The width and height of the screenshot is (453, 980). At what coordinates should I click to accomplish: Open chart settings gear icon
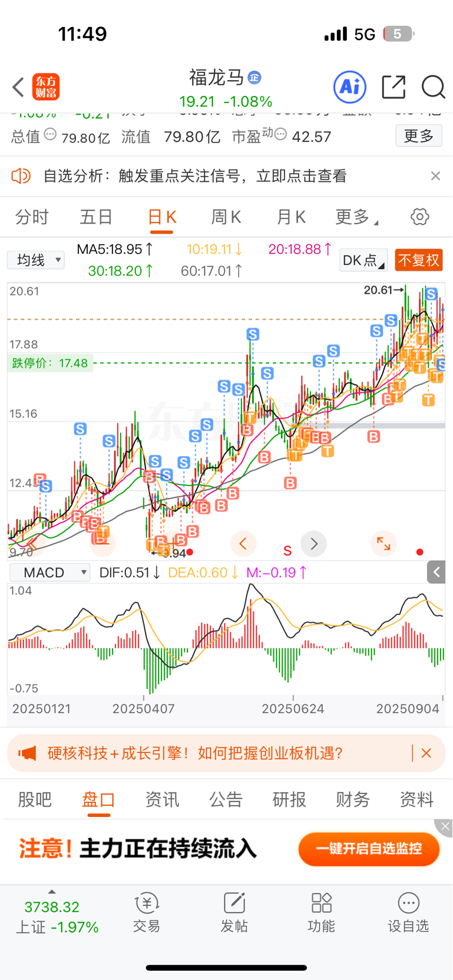coord(419,217)
